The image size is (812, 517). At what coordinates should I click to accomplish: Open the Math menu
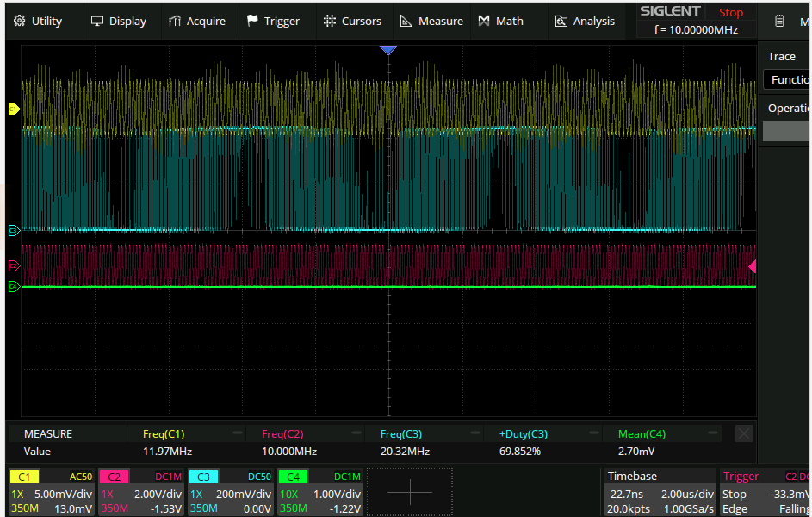[500, 21]
